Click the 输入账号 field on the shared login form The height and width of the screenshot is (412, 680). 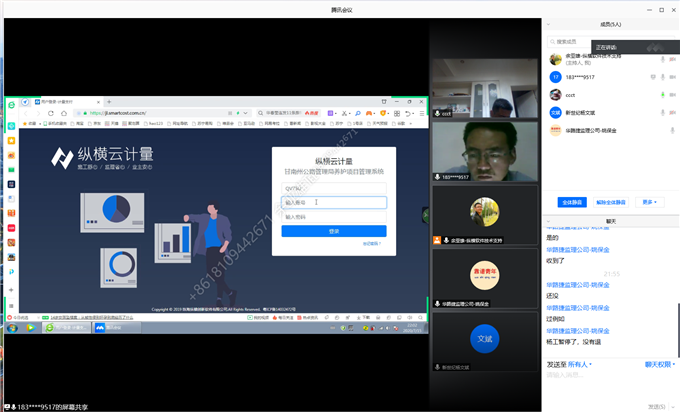pyautogui.click(x=334, y=203)
